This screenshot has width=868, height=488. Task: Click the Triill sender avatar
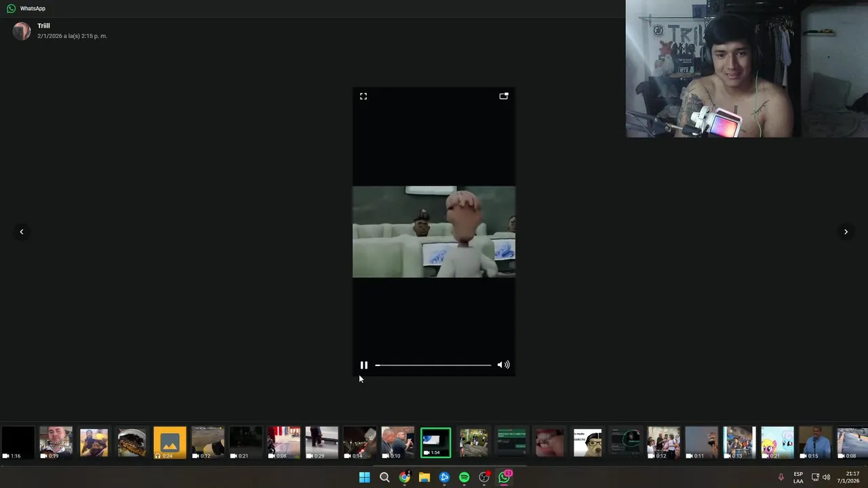pyautogui.click(x=22, y=31)
